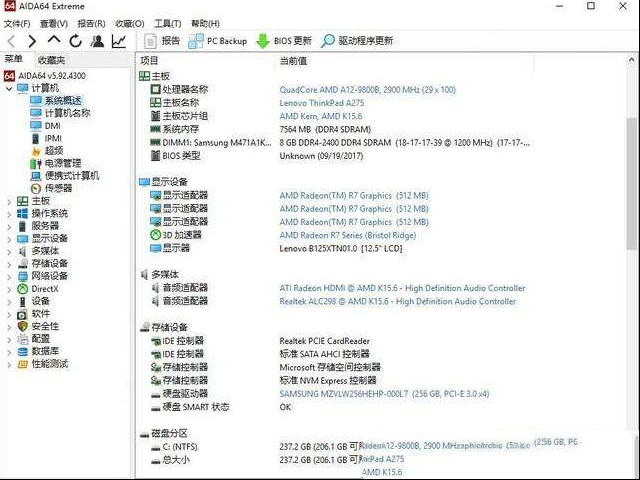Open the 帮助(H) menu
The width and height of the screenshot is (640, 480).
205,24
